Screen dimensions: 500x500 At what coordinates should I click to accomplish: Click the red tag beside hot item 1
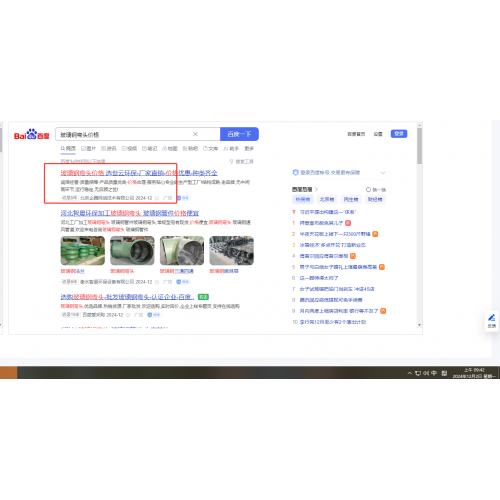pyautogui.click(x=348, y=223)
